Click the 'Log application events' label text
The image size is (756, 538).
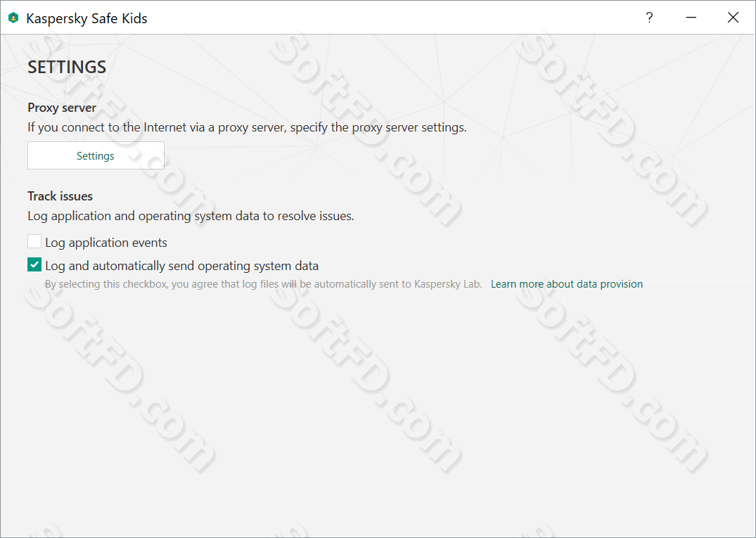tap(106, 243)
